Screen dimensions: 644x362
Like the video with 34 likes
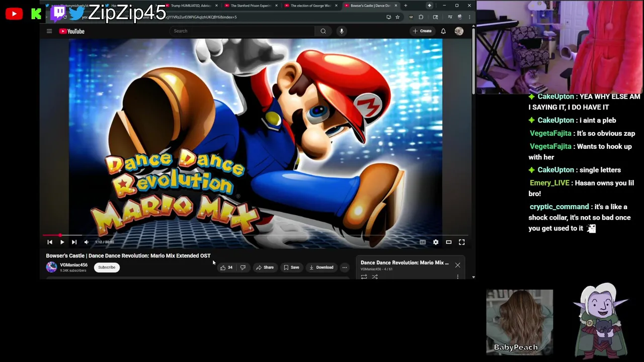click(226, 267)
